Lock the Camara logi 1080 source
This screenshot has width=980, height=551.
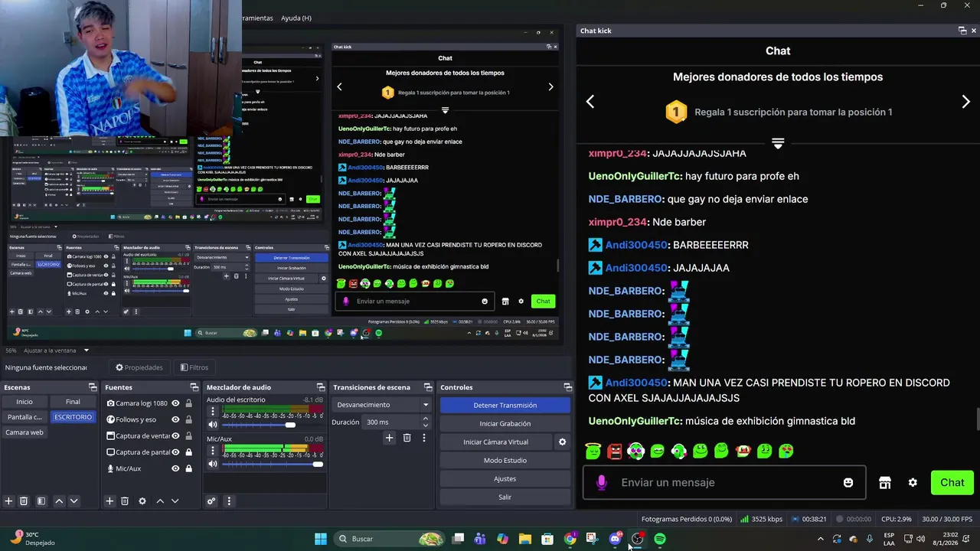point(188,403)
